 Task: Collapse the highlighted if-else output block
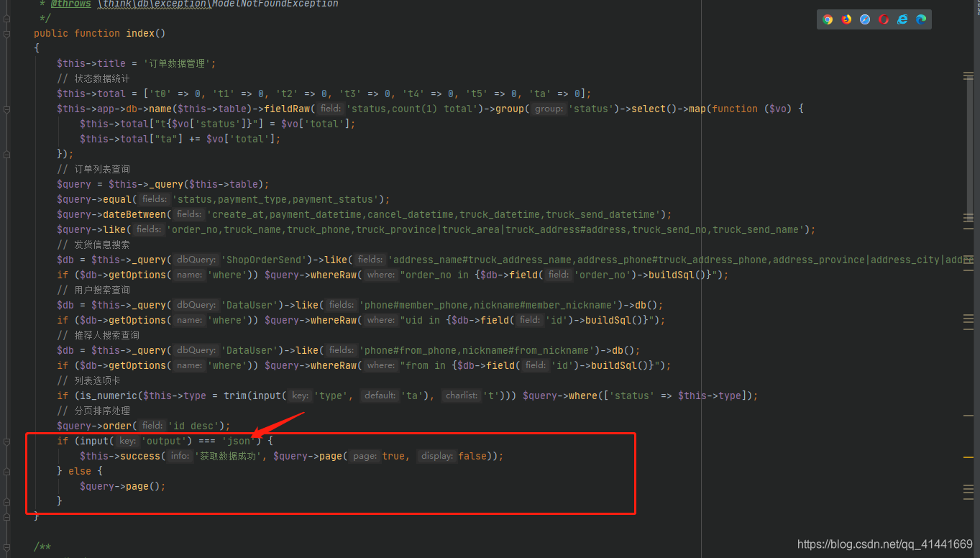coord(7,441)
